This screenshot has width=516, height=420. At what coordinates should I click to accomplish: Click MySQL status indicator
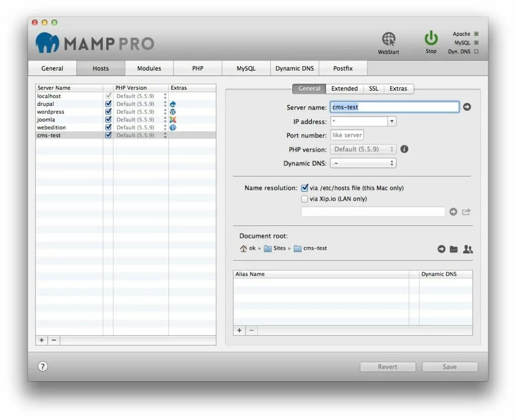click(x=476, y=43)
